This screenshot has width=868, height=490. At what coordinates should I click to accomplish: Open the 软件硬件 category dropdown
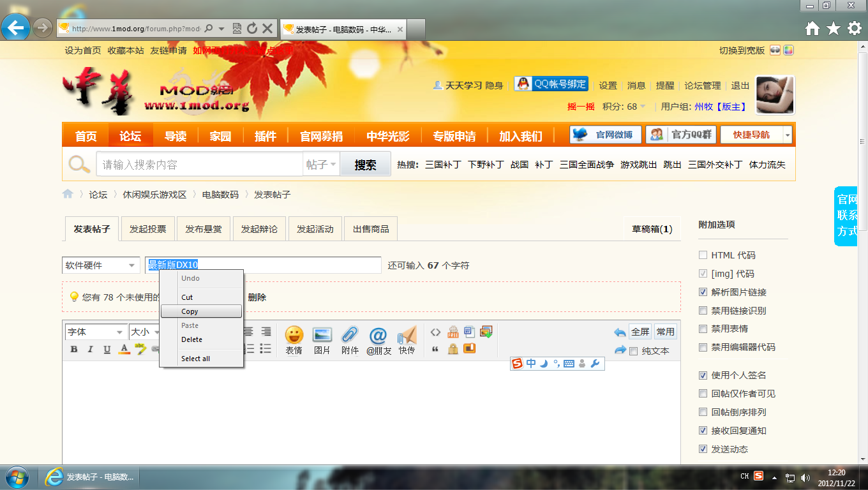pos(100,265)
